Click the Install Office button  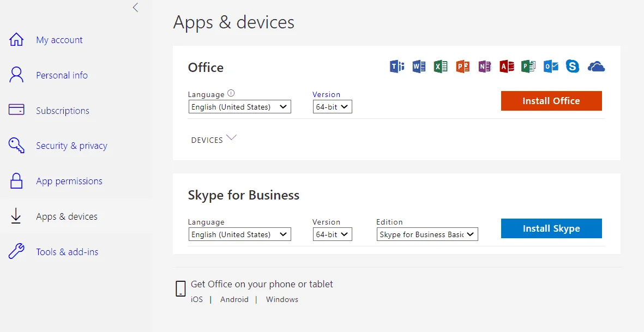click(551, 101)
